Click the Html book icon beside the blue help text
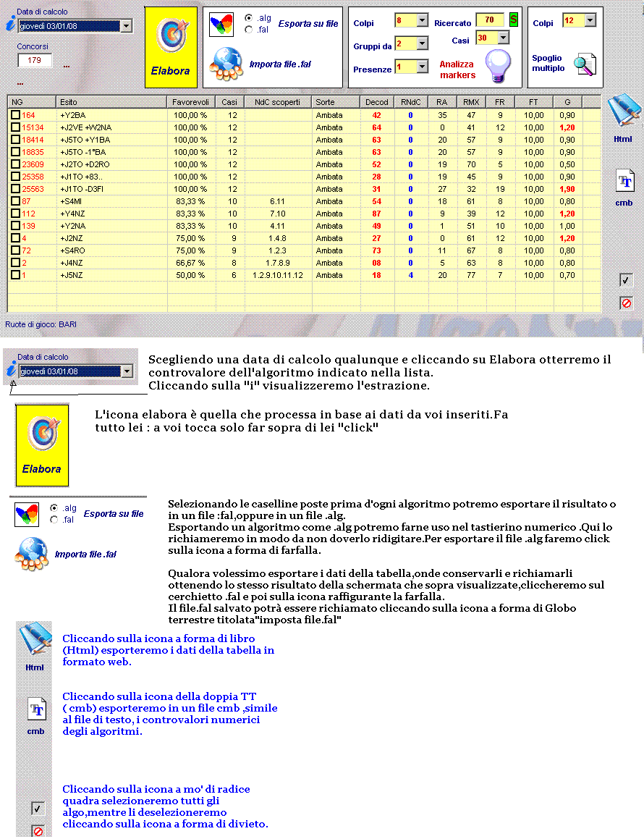This screenshot has height=839, width=644. (x=35, y=639)
